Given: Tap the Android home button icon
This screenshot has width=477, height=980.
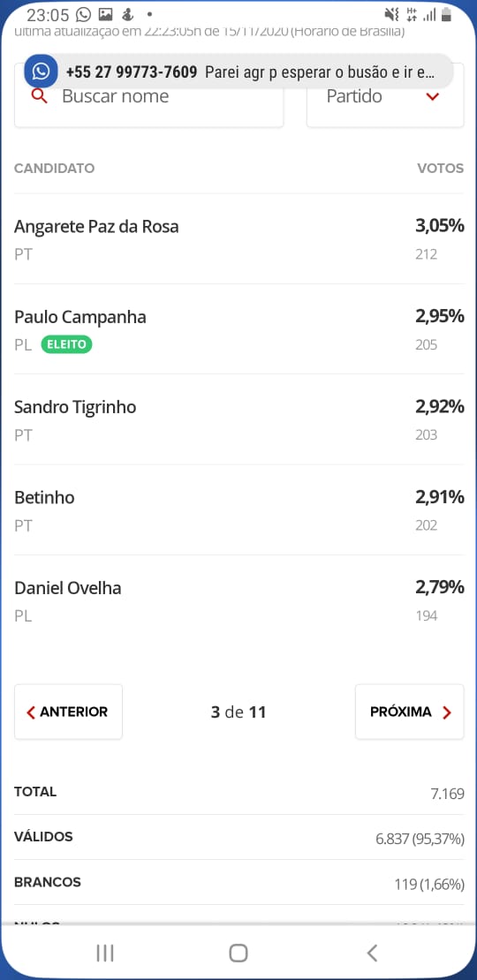Looking at the screenshot, I should coord(238,953).
